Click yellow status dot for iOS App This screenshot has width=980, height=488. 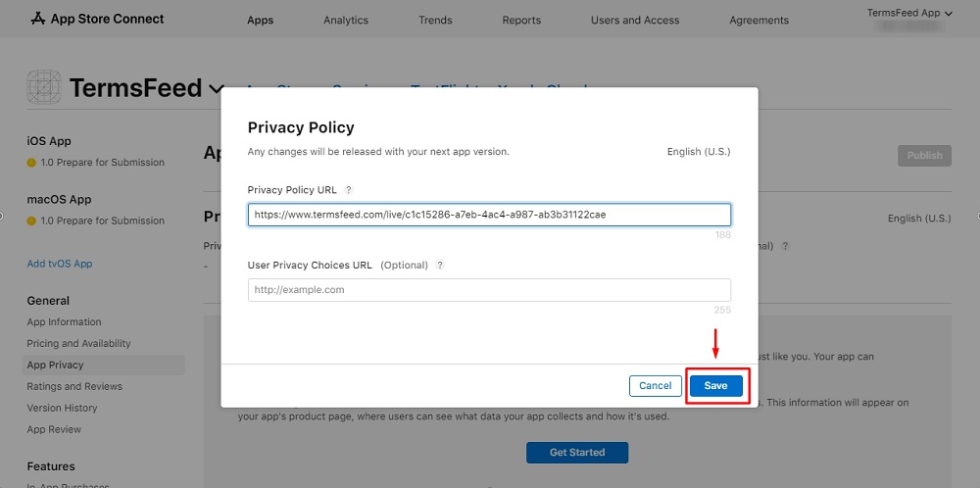[31, 163]
